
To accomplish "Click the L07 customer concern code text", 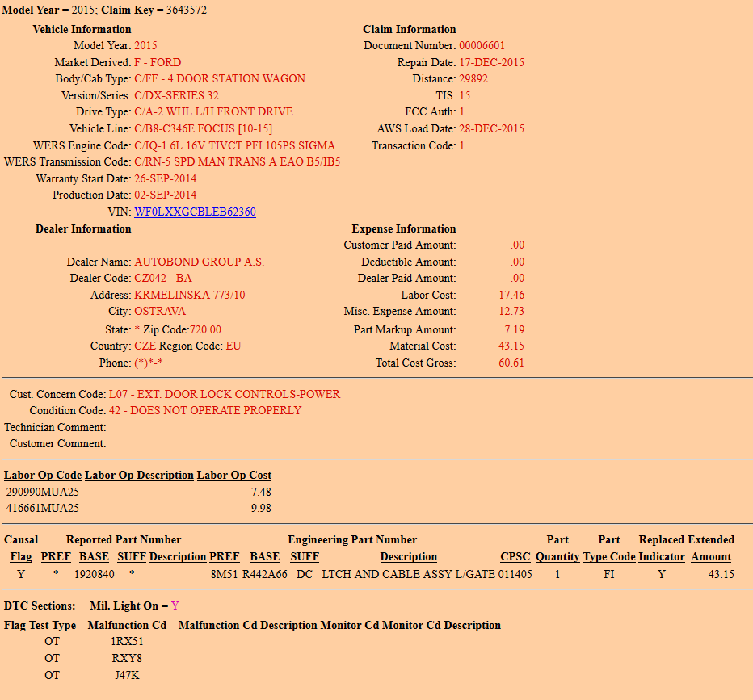I will click(225, 395).
